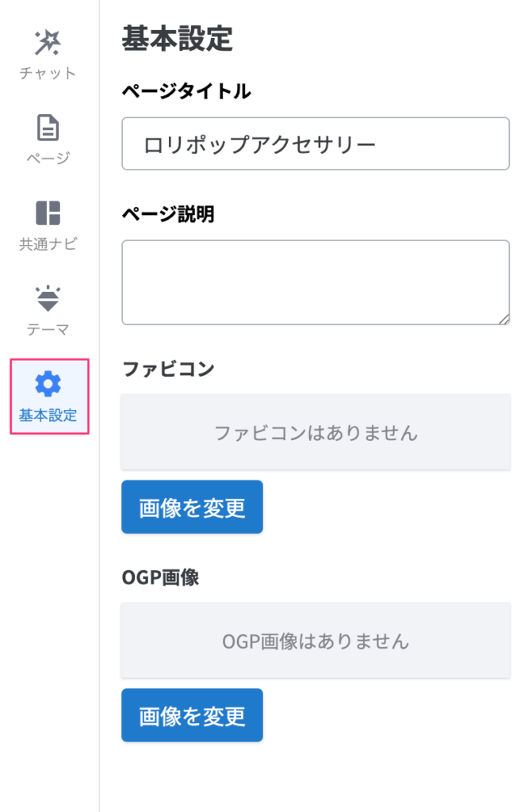
Task: Click 画像を変更 button under ファビコン
Action: point(192,507)
